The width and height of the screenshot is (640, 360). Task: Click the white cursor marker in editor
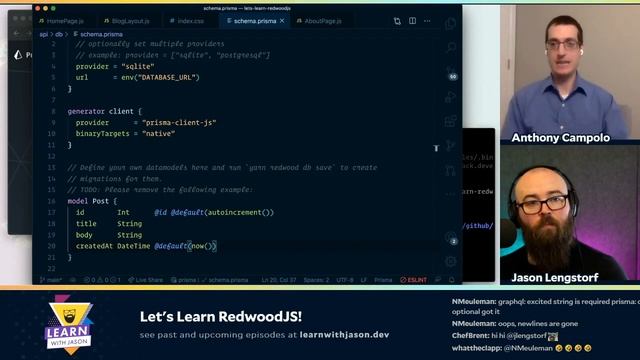(x=436, y=148)
